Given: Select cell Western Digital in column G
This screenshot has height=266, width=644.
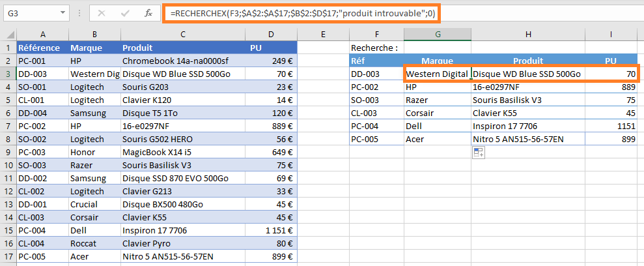Looking at the screenshot, I should 438,74.
